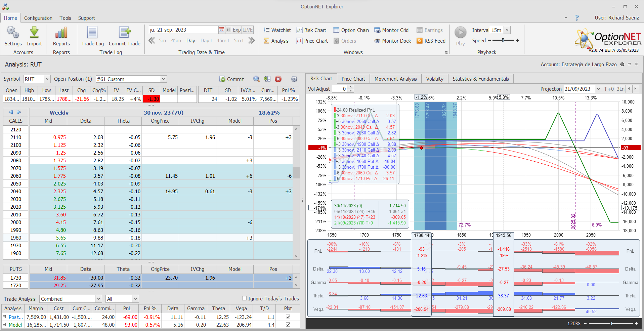
Task: Switch to the Movement Analysis tab
Action: [395, 79]
